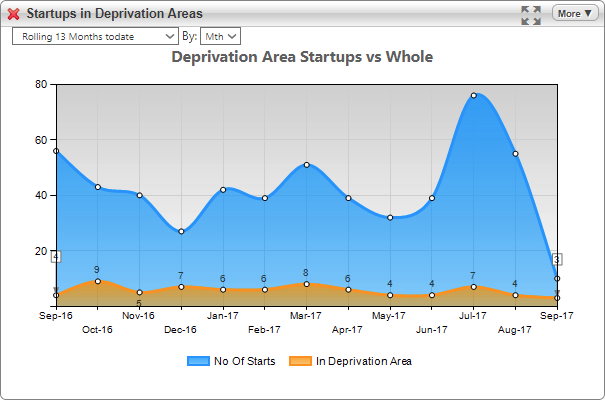Click the Jun-17 axis label
This screenshot has height=400, width=605.
431,329
